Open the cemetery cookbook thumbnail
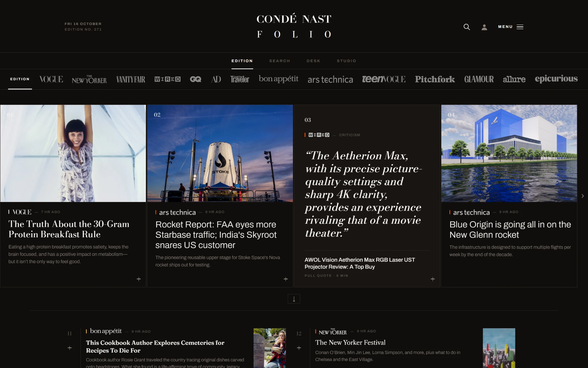Image resolution: width=588 pixels, height=368 pixels. (270, 348)
